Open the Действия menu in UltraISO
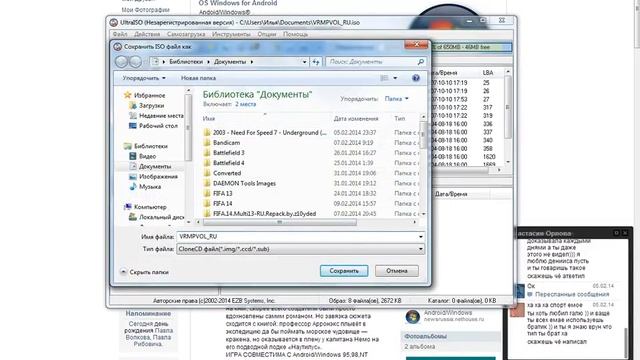640x360 pixels. 147,34
